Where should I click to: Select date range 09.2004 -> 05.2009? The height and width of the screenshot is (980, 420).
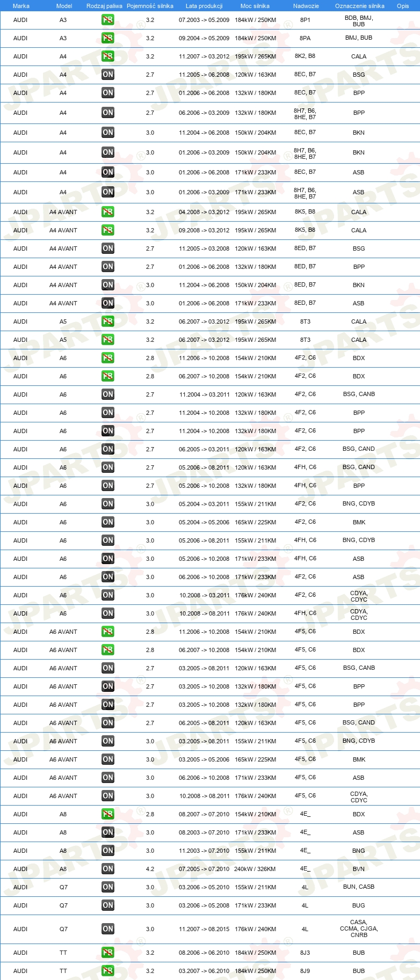[204, 38]
